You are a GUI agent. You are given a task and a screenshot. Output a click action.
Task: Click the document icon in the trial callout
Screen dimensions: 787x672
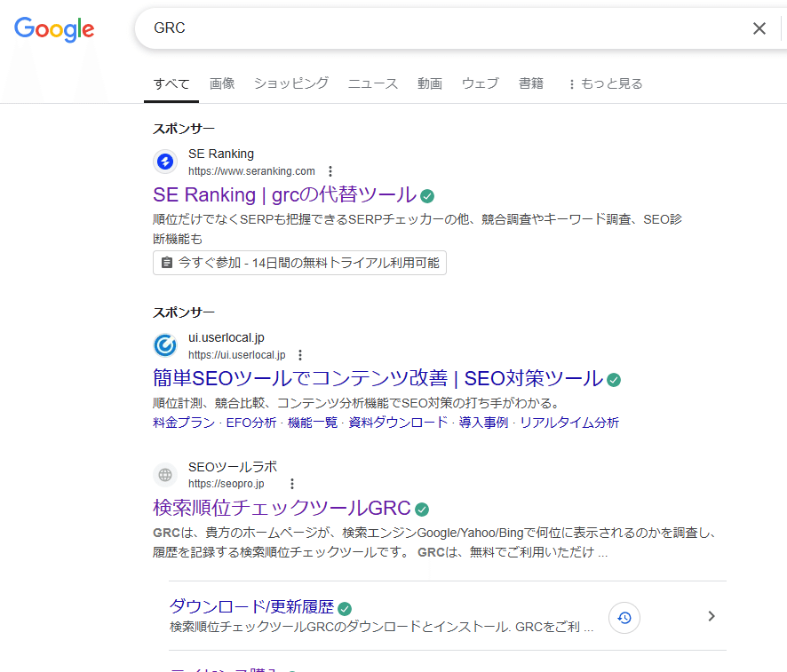pyautogui.click(x=165, y=262)
